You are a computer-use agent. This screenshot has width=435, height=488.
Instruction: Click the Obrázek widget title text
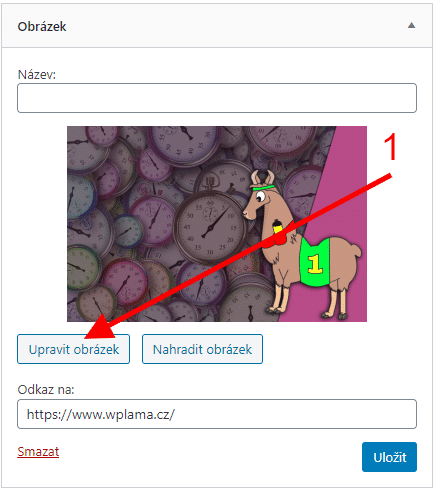click(42, 27)
